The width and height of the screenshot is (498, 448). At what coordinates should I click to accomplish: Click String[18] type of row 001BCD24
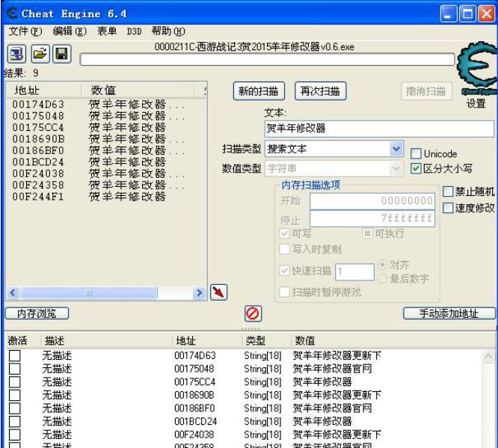(x=262, y=421)
